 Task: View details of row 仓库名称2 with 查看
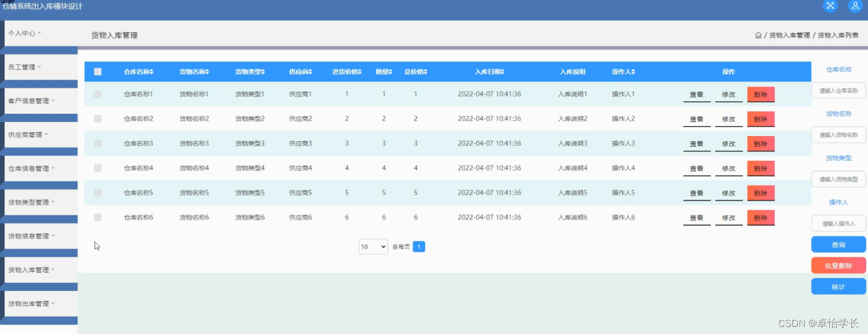click(x=696, y=119)
